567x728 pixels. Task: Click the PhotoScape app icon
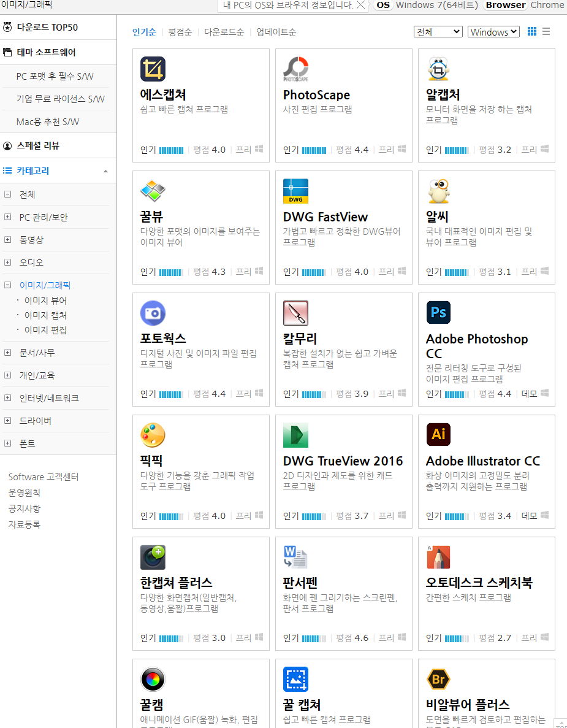click(295, 69)
